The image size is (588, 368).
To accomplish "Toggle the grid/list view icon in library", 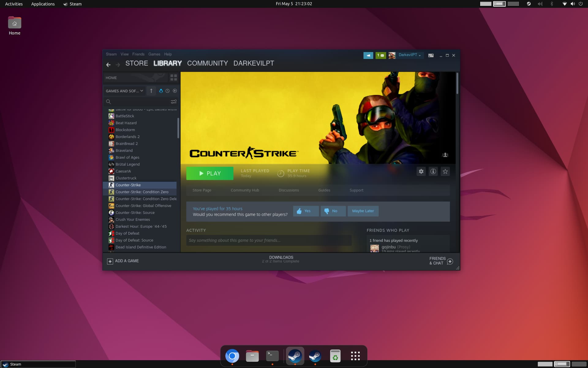I will click(x=173, y=78).
